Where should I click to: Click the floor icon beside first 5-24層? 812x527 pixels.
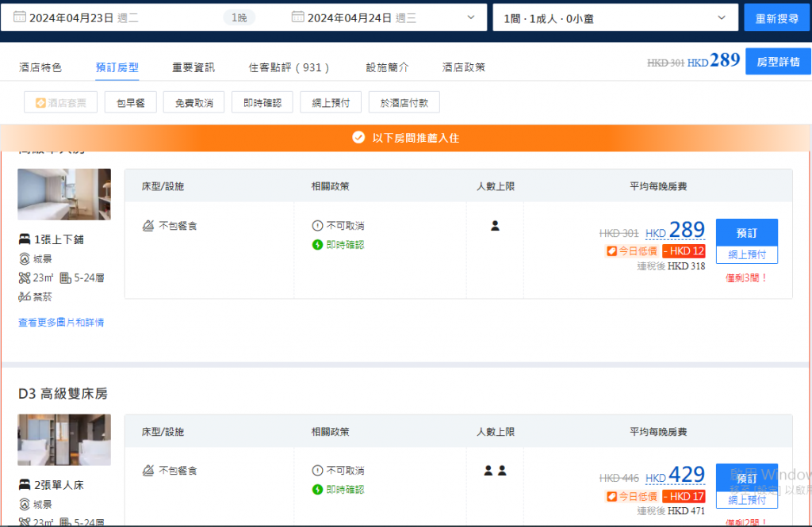pyautogui.click(x=65, y=278)
